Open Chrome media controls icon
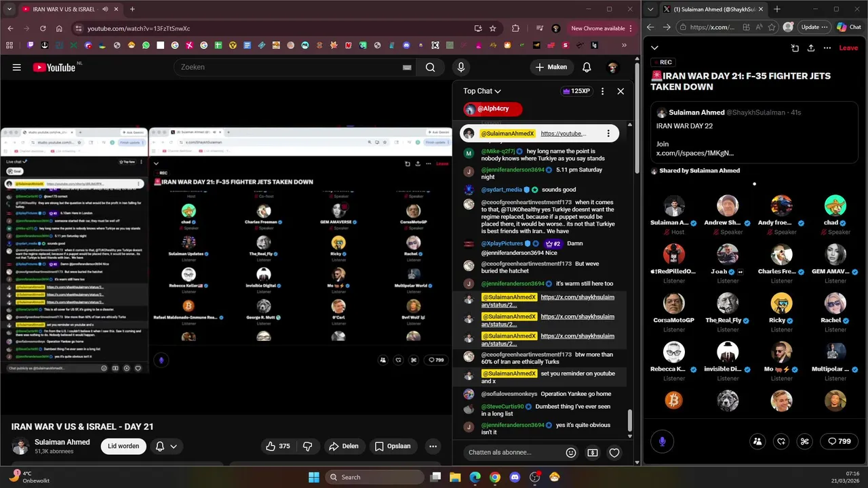Viewport: 868px width, 488px height. tap(540, 28)
